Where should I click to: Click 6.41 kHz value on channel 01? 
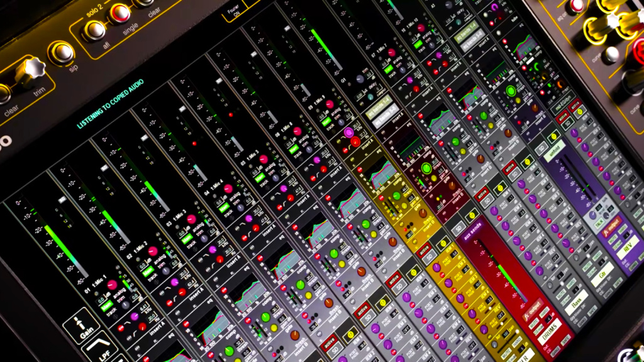(144, 306)
